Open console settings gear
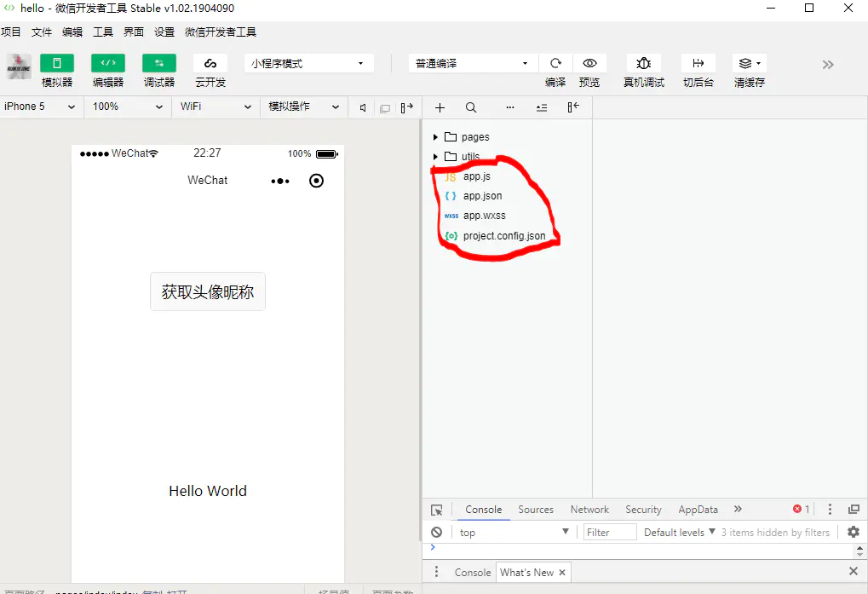Viewport: 868px width, 594px height. [x=854, y=532]
